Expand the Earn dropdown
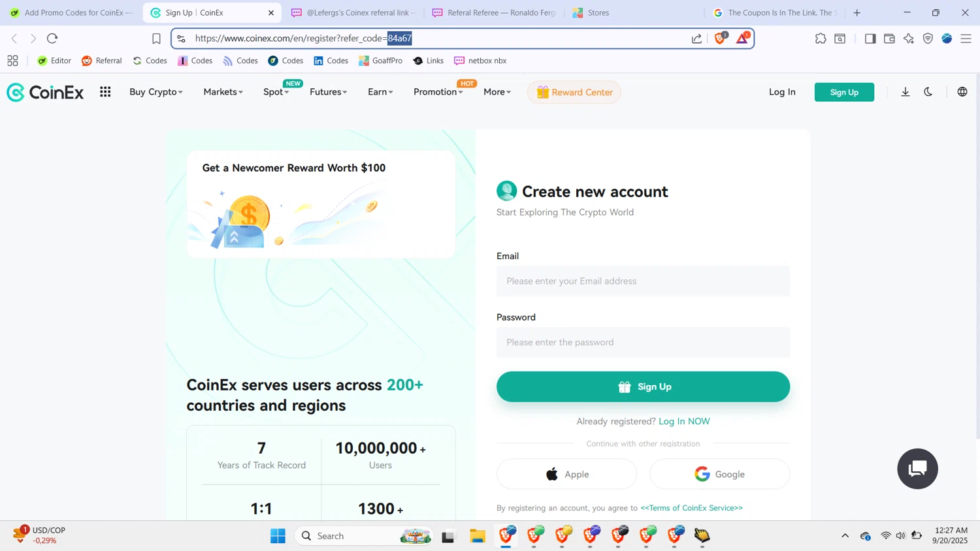The width and height of the screenshot is (980, 551). tap(380, 92)
